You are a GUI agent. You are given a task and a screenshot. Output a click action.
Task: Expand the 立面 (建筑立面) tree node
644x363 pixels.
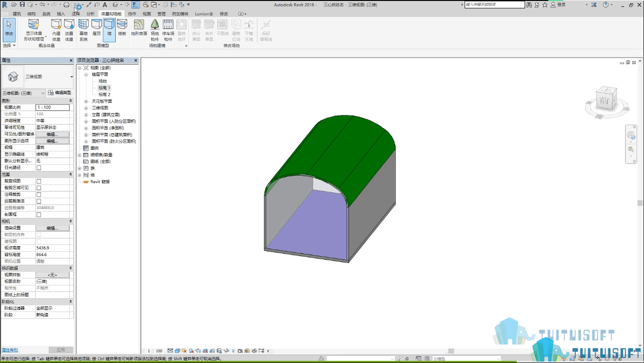[86, 115]
